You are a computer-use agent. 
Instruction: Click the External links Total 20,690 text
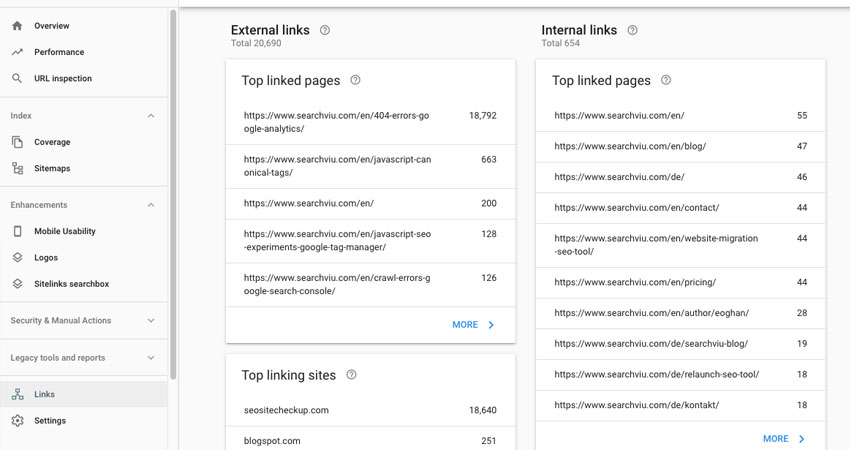(256, 43)
